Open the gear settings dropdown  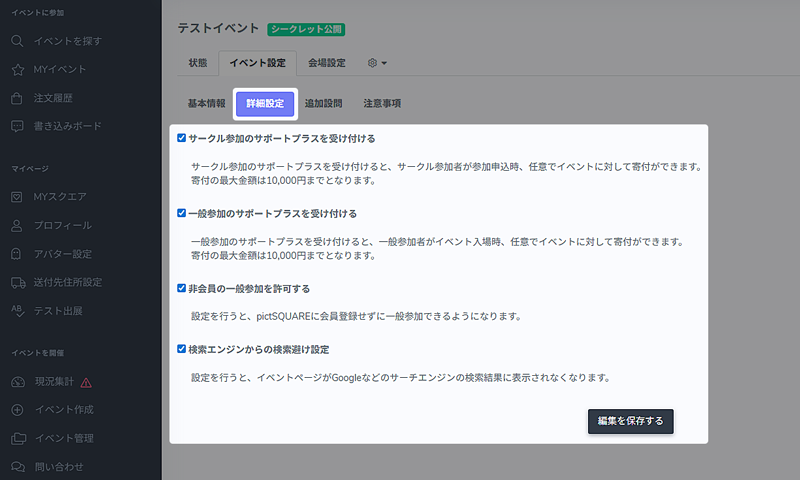[x=377, y=63]
